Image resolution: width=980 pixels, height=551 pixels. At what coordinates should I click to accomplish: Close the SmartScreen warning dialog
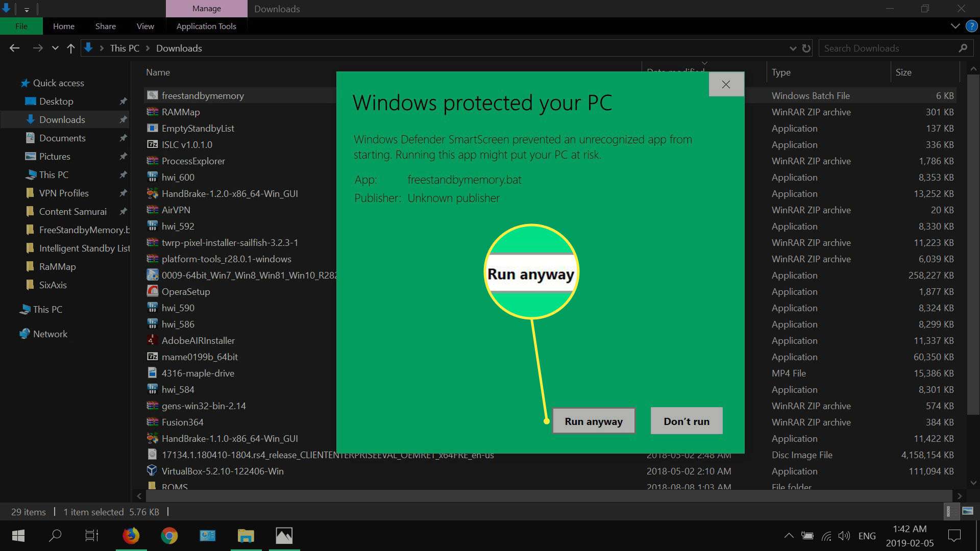pyautogui.click(x=726, y=84)
